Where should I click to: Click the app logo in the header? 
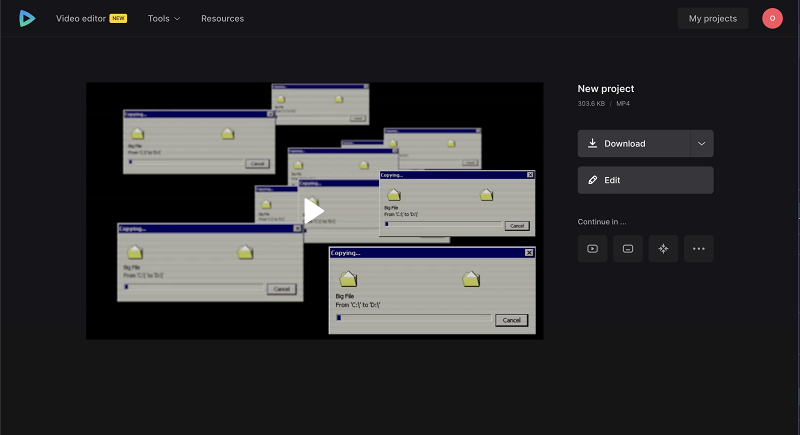27,18
